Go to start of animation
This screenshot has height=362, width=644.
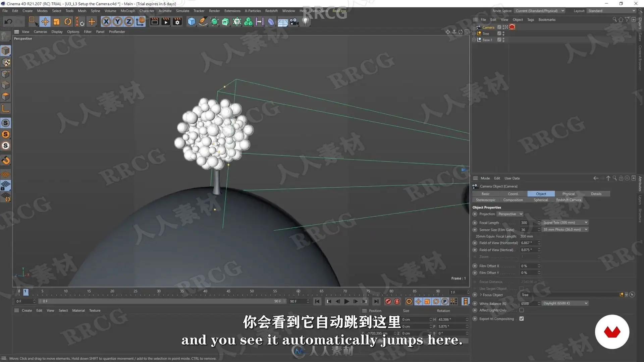tap(317, 301)
